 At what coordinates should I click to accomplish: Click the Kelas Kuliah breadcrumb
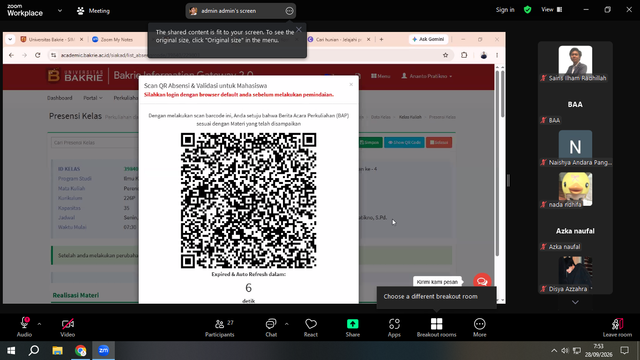click(x=410, y=117)
